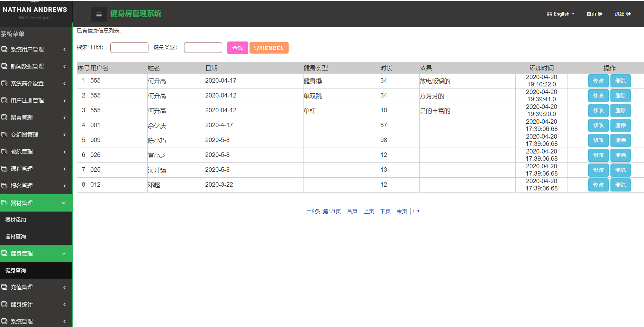Click 删除 for the 单杠 row

(x=620, y=111)
